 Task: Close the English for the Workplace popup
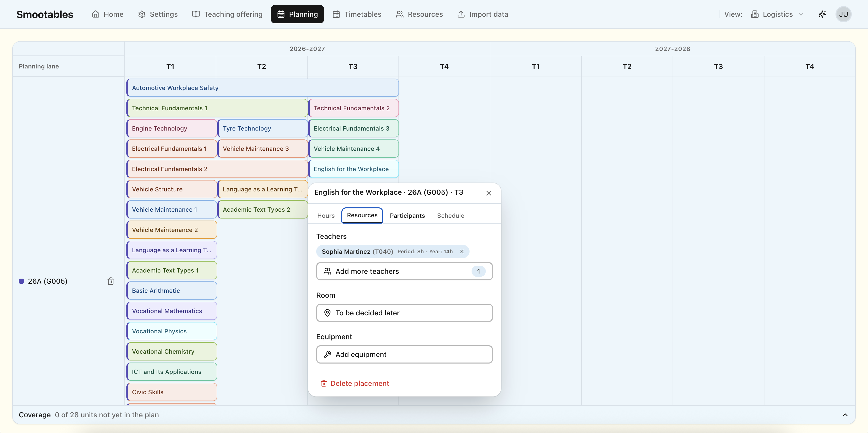point(489,193)
